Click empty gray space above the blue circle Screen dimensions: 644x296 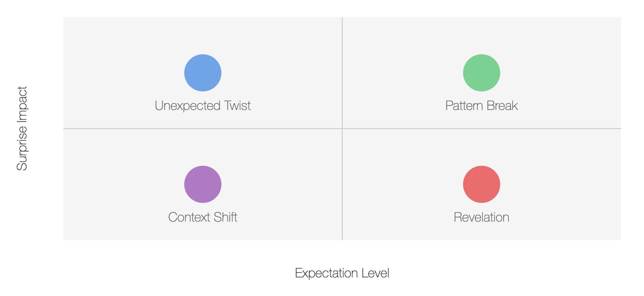[x=203, y=36]
